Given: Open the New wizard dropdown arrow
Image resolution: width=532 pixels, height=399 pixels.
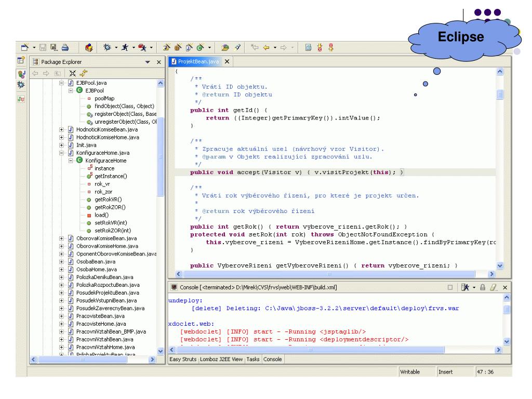Looking at the screenshot, I should [x=34, y=47].
